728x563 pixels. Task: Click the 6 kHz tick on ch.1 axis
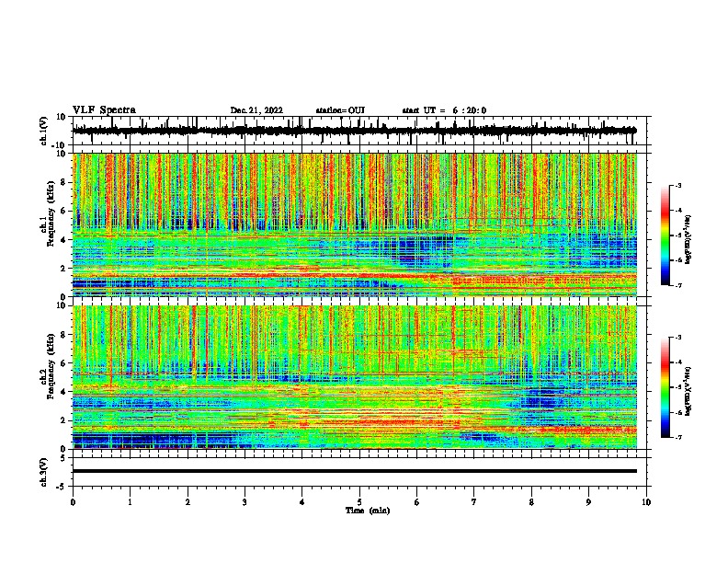(x=64, y=211)
